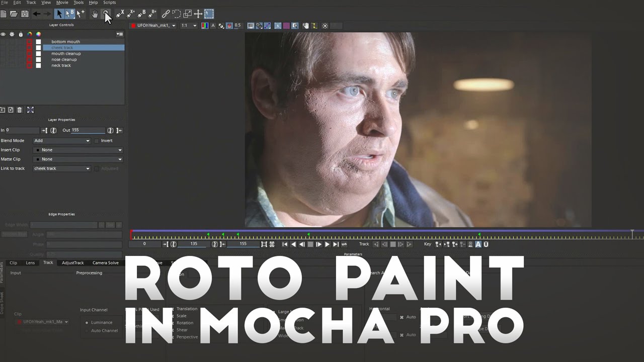Select the Zoom tool in the toolbar
The height and width of the screenshot is (362, 644).
pyautogui.click(x=106, y=14)
